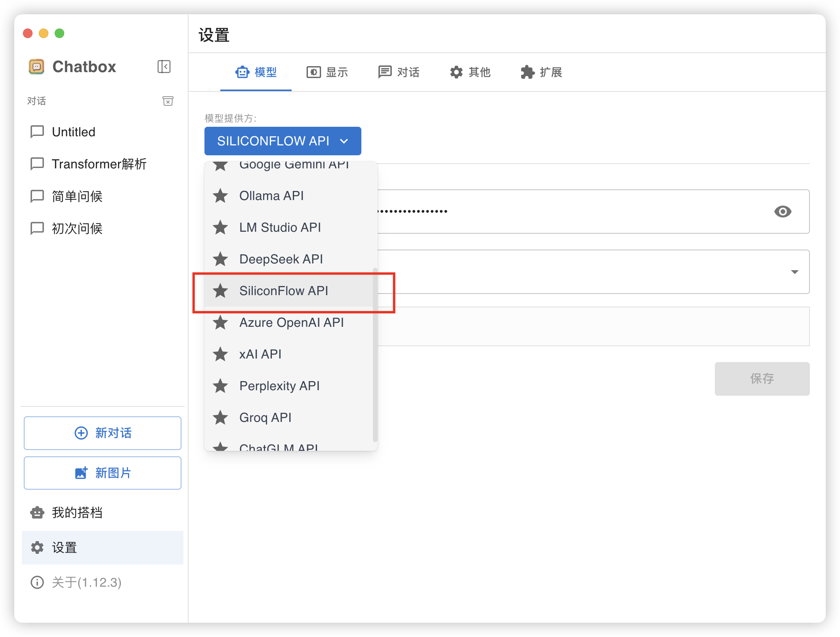Viewport: 840px width, 637px height.
Task: Collapse the sidebar with panel icon
Action: (164, 67)
